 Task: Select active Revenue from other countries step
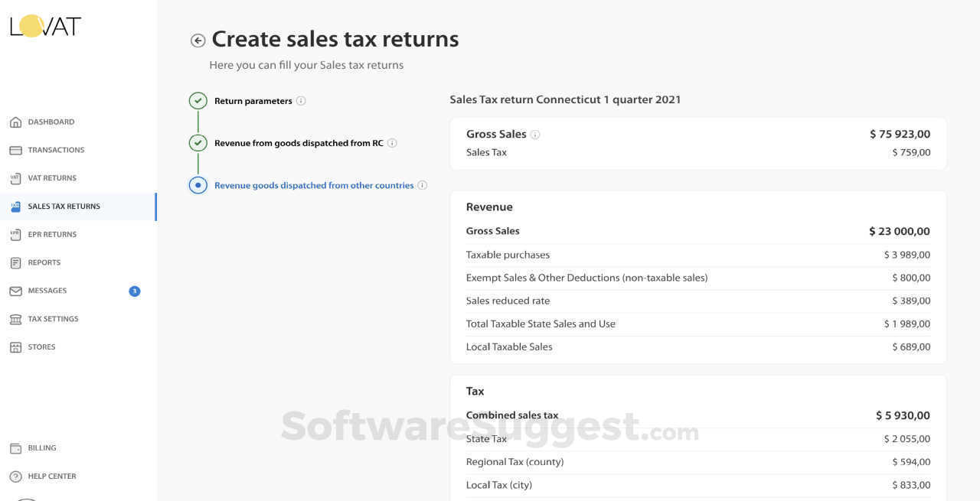tap(198, 185)
